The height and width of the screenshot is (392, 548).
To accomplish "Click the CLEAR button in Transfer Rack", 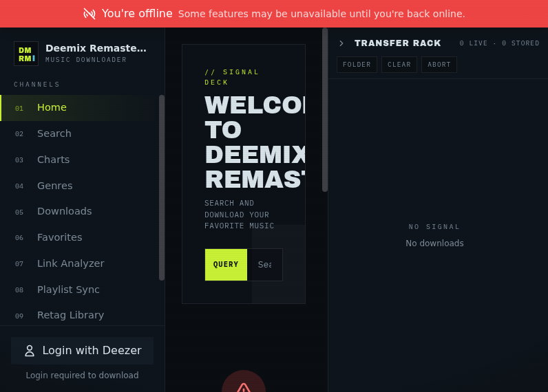I will tap(399, 65).
